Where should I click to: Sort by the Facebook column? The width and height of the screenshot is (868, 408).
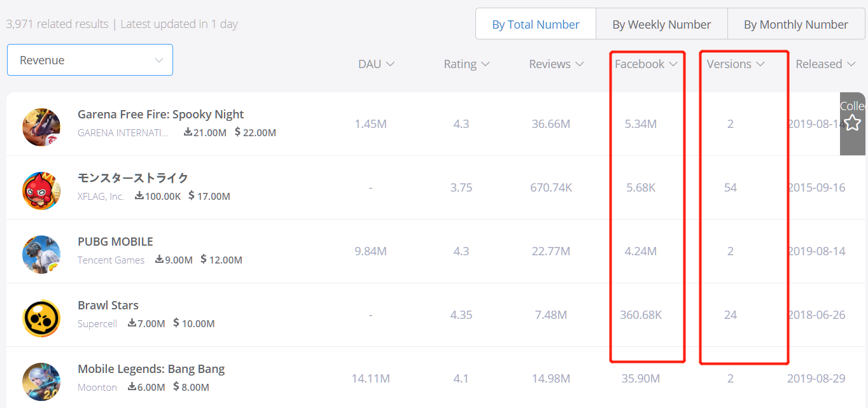pos(646,64)
